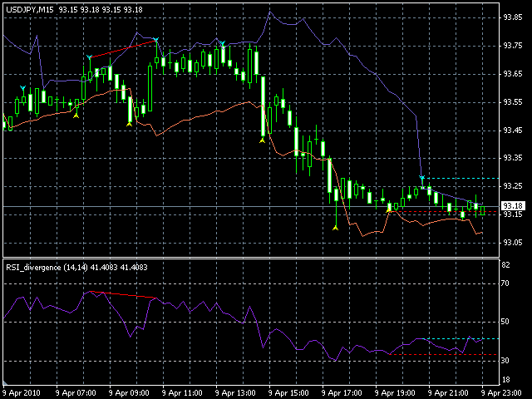Click the 9 Apr 09:00 time label

(x=130, y=393)
